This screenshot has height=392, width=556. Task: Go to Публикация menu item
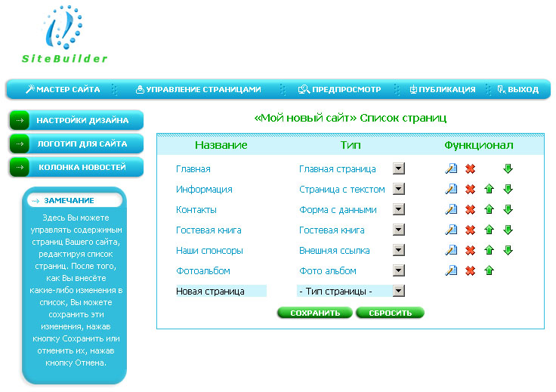(x=442, y=89)
